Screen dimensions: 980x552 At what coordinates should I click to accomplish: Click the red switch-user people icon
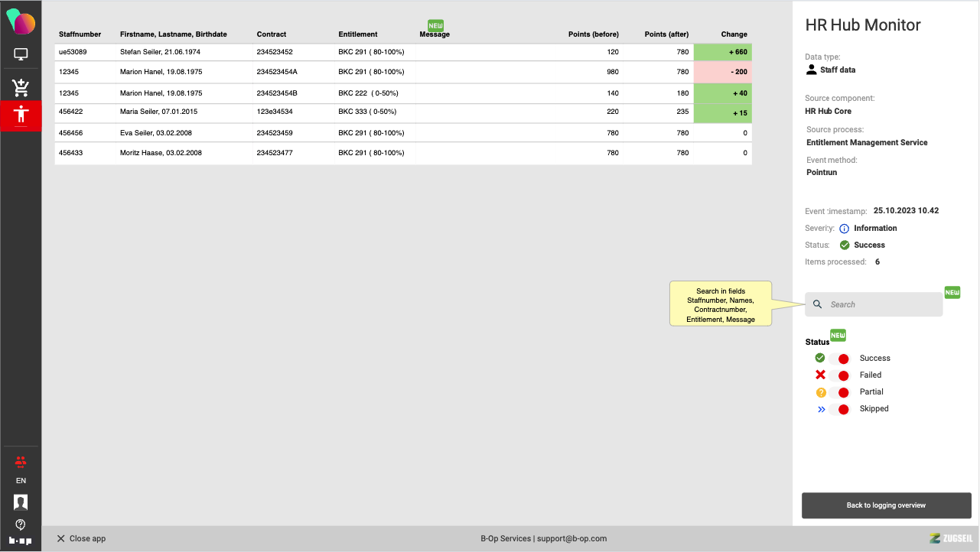click(21, 461)
